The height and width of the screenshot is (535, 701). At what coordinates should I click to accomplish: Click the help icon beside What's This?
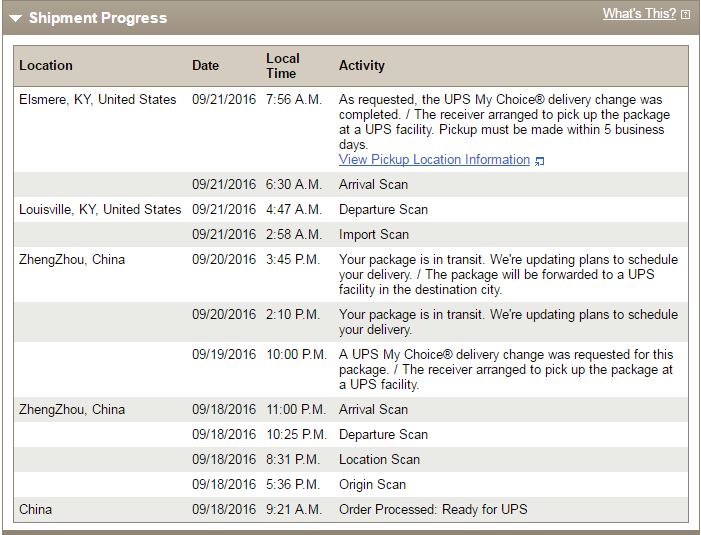point(685,15)
